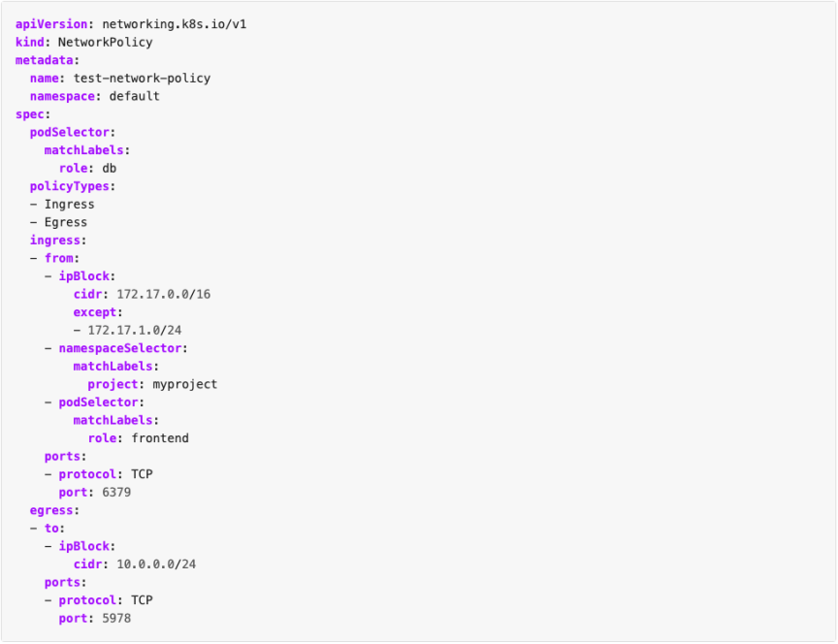838x644 pixels.
Task: Select the 172.17.1.0/24 exception address
Action: coord(134,330)
